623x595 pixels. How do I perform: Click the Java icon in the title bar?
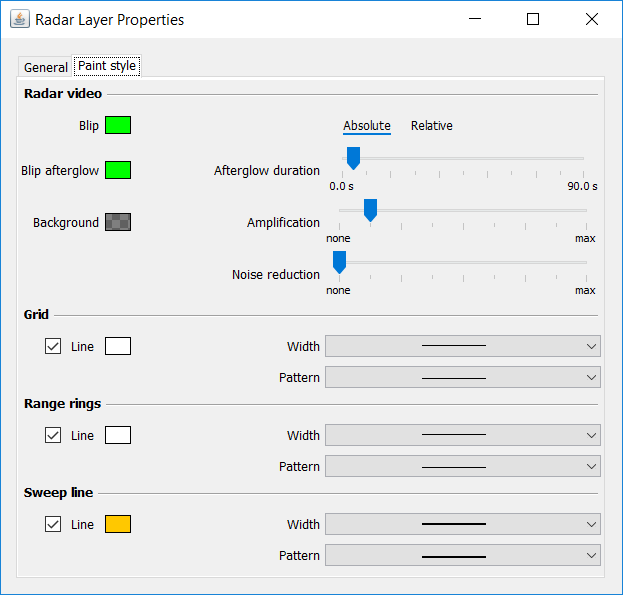click(20, 19)
